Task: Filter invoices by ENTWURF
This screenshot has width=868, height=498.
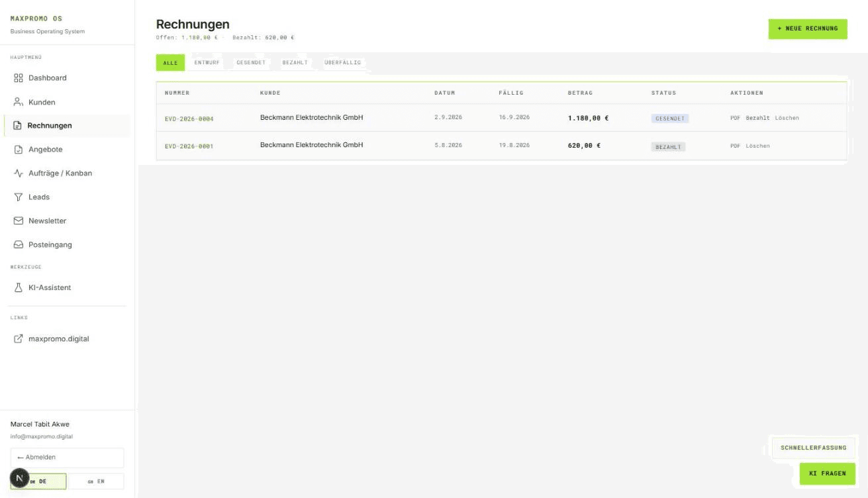Action: click(x=207, y=63)
